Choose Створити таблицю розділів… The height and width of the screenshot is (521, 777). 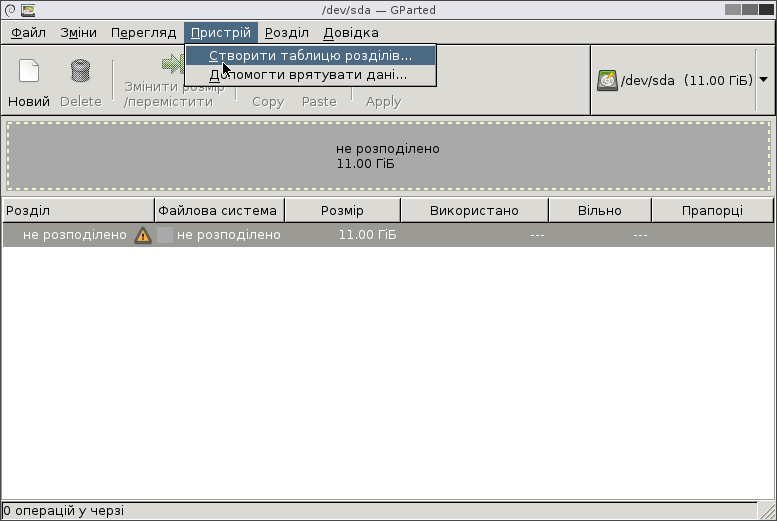[x=311, y=56]
